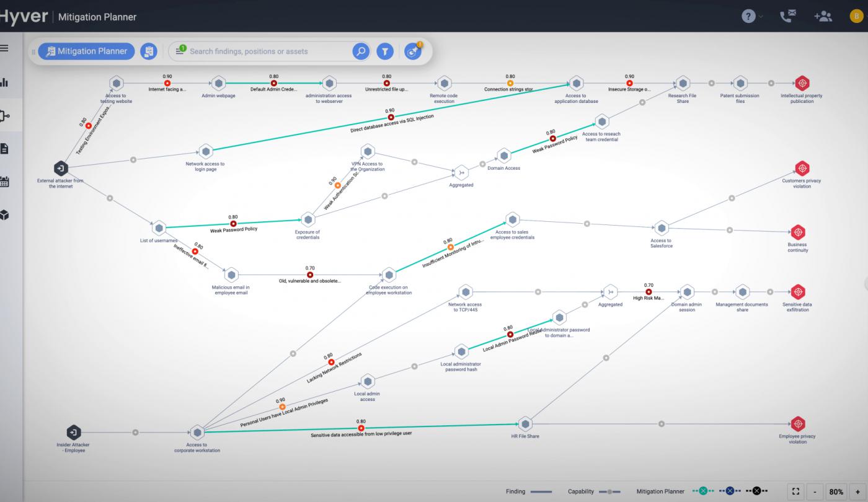868x502 pixels.
Task: Select the Malicious email in employee email node
Action: 231,275
